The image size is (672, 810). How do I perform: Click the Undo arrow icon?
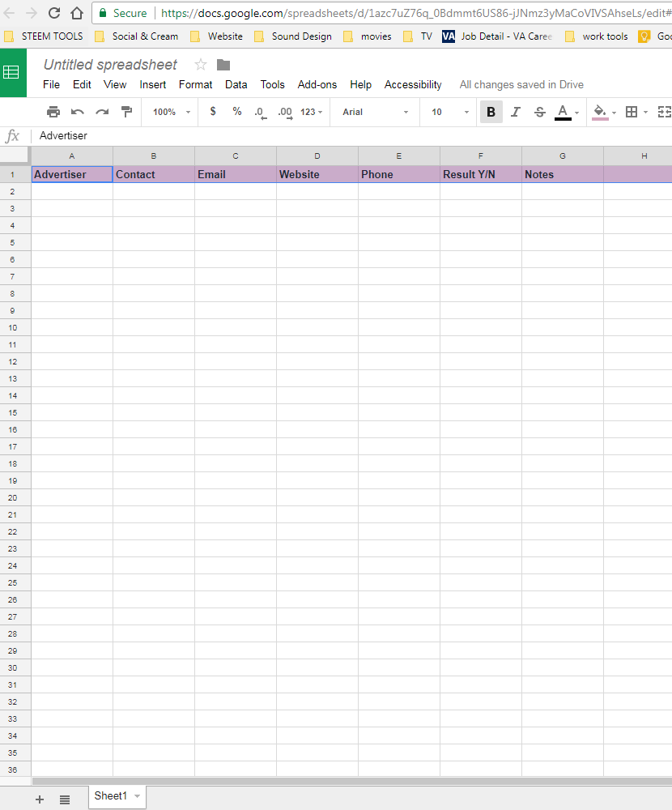pyautogui.click(x=78, y=112)
